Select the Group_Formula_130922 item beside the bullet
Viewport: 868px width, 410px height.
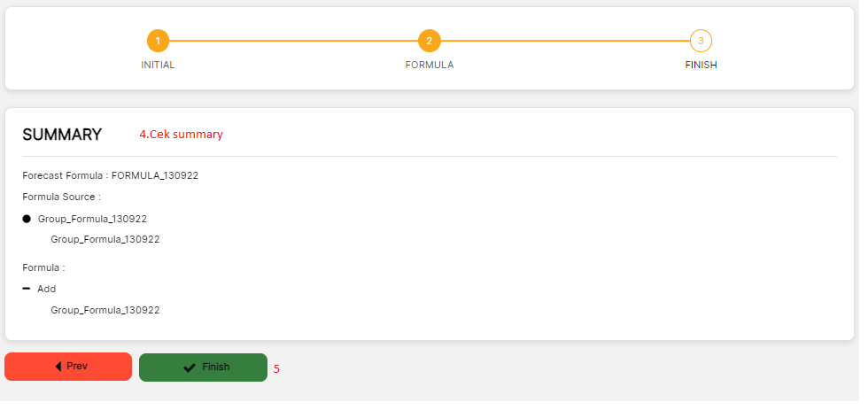92,219
